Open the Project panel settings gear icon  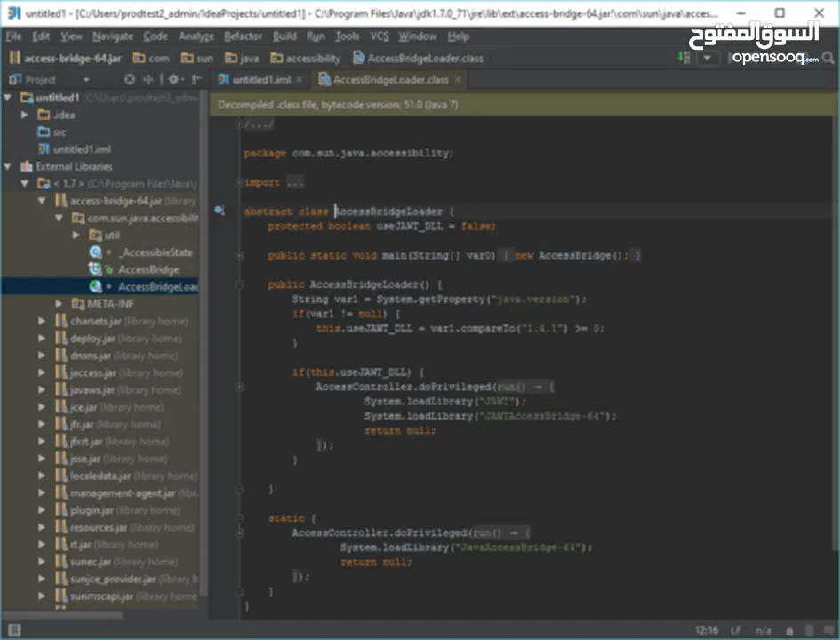pyautogui.click(x=172, y=79)
